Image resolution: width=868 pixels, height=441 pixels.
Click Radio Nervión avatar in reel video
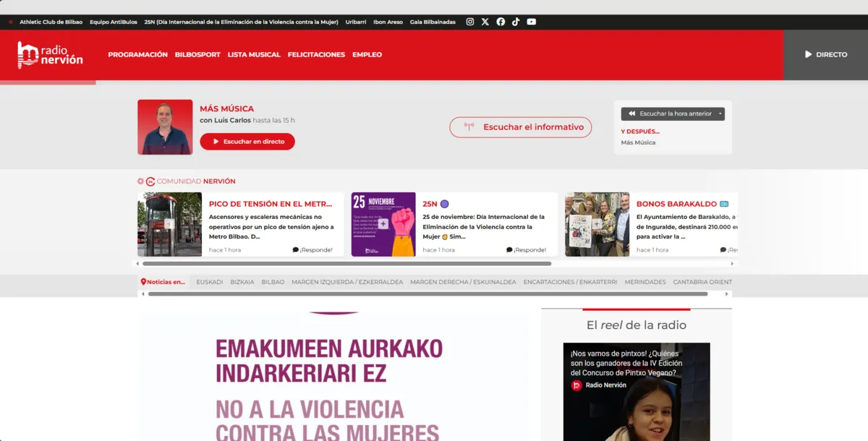(x=576, y=385)
